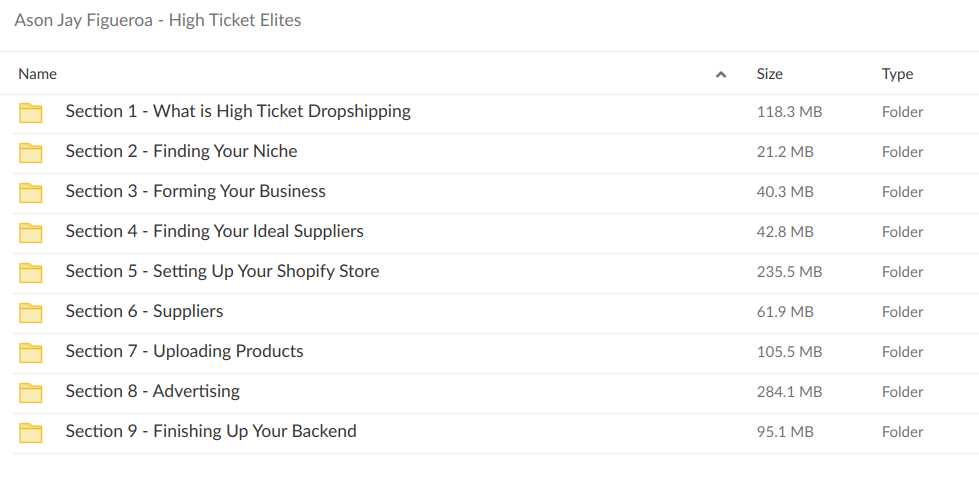Viewport: 979px width, 486px height.
Task: Click the Section 4 folder icon
Action: (x=31, y=232)
